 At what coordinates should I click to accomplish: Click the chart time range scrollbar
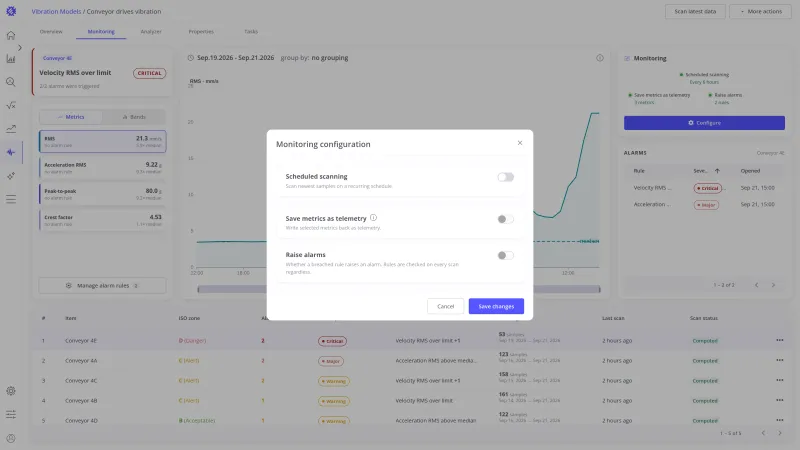pyautogui.click(x=399, y=289)
